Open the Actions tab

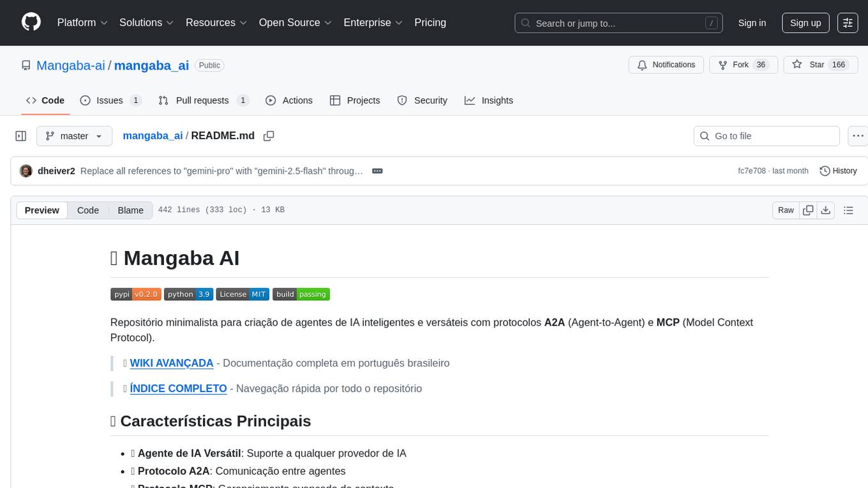289,100
